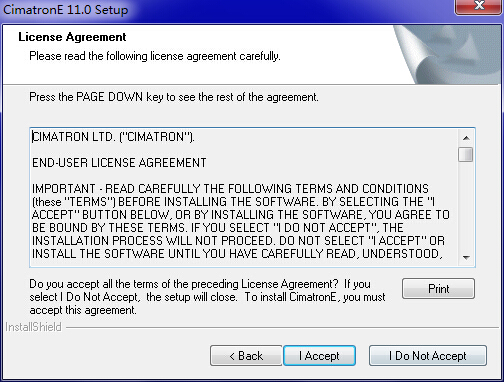This screenshot has width=504, height=382.
Task: Click the Please read the following license subtitle
Action: [155, 56]
